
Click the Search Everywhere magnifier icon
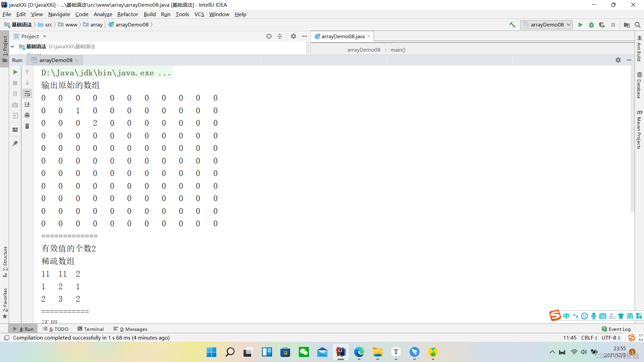pyautogui.click(x=638, y=25)
